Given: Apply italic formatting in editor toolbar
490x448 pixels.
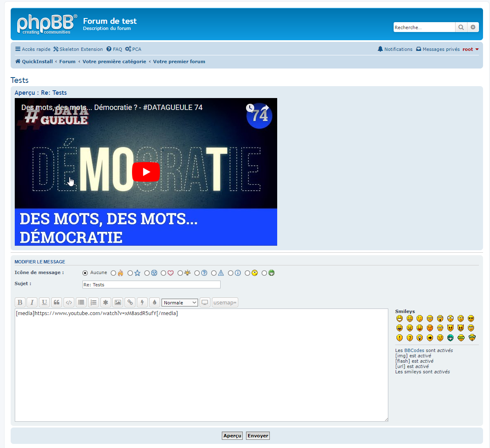Looking at the screenshot, I should click(32, 303).
